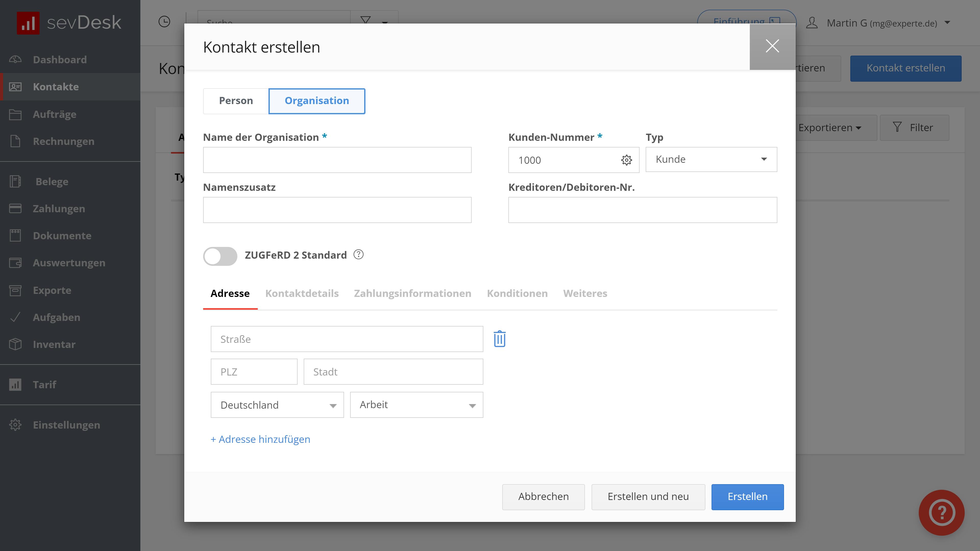Open the Arbeit address type dropdown
This screenshot has height=551, width=980.
click(x=416, y=405)
